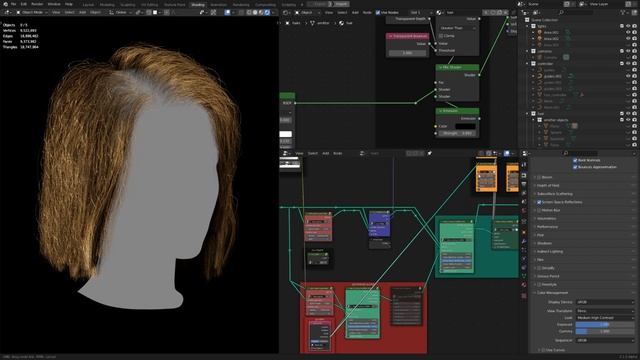Open Display Device dropdown
The image size is (640, 360).
(x=605, y=302)
